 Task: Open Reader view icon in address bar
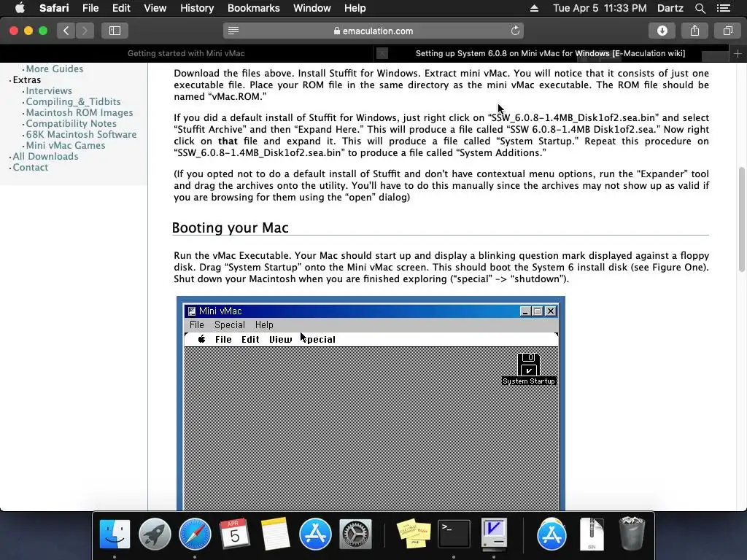(233, 31)
